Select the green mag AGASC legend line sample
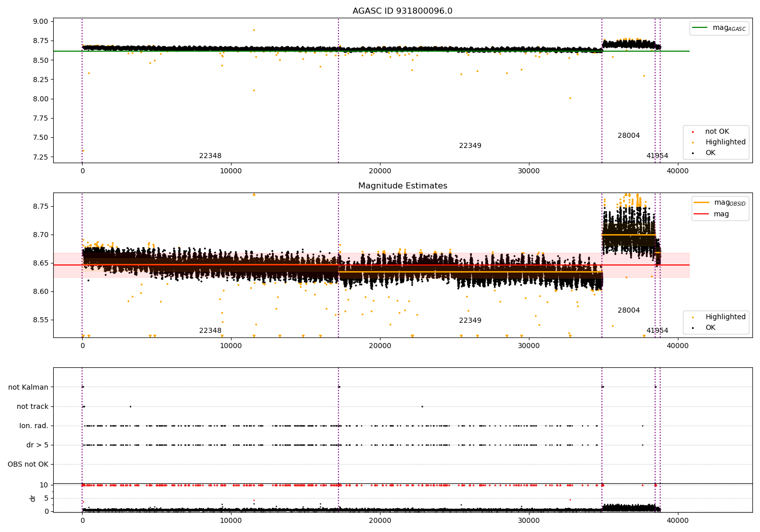The width and height of the screenshot is (760, 532). pos(701,28)
